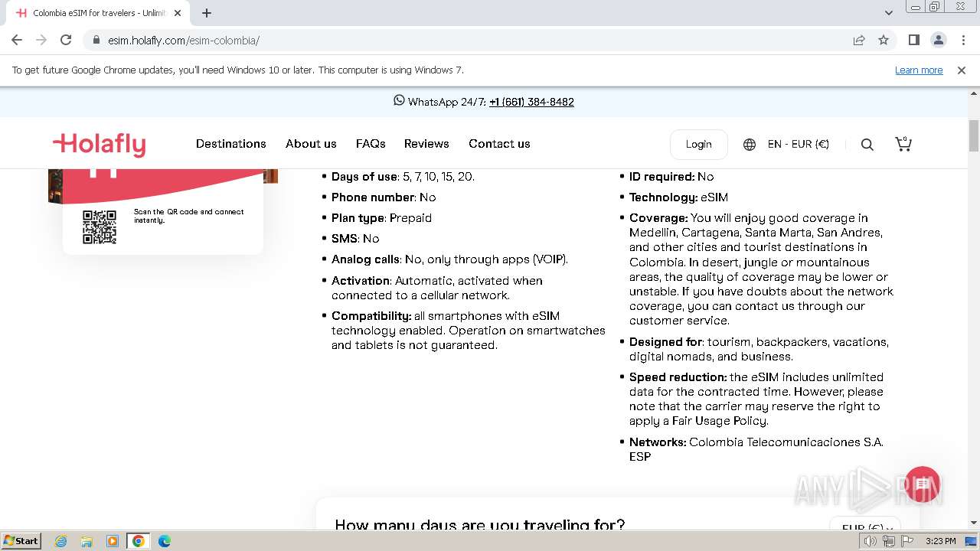Click the taskbar clock showing 3:23 PM

click(x=940, y=541)
